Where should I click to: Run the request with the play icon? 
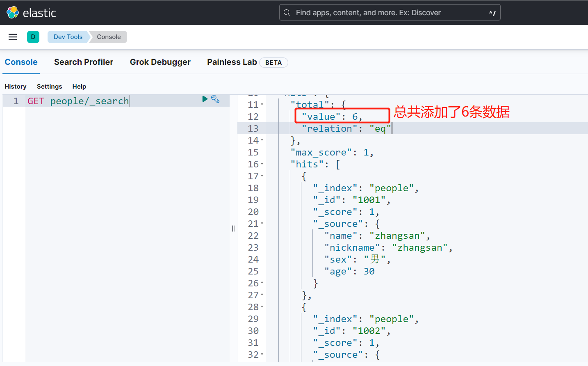pyautogui.click(x=205, y=99)
